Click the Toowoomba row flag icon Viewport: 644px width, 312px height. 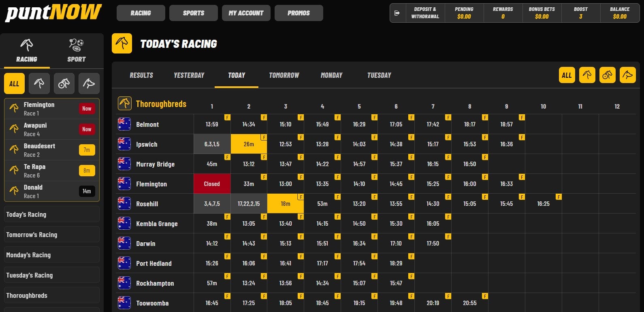(124, 303)
